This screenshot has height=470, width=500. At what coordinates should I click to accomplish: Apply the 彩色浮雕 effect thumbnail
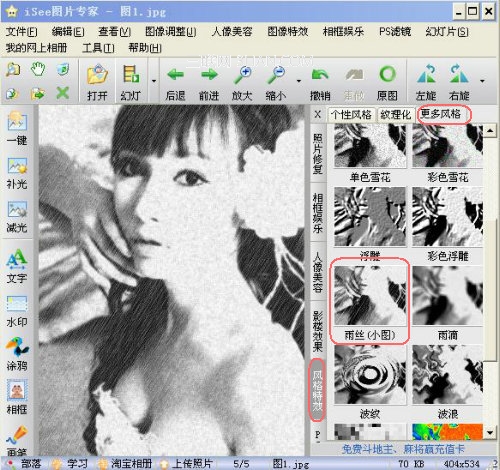click(447, 216)
